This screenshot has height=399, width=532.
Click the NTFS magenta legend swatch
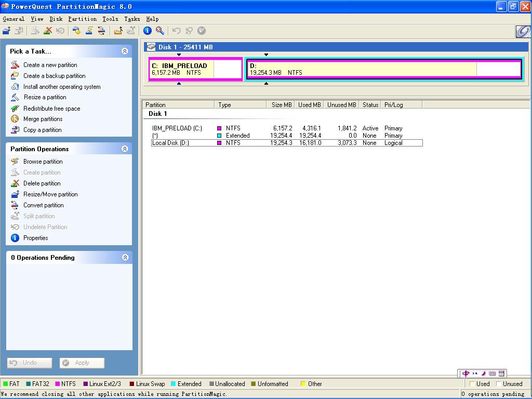click(58, 384)
